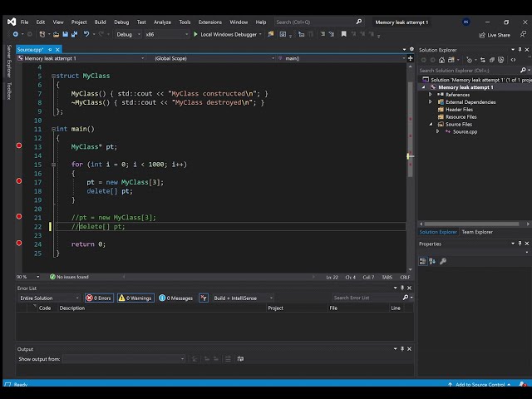Open the Toolbox side tab
532x399 pixels.
9,91
